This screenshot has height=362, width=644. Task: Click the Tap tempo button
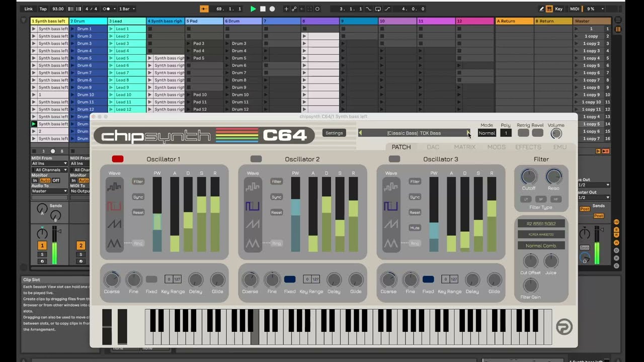[x=43, y=9]
